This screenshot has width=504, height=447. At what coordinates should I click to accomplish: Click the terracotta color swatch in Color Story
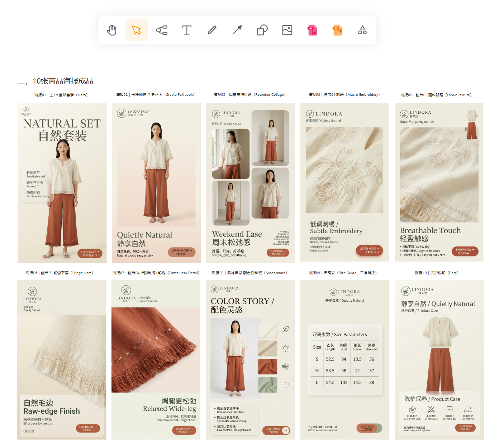[268, 366]
